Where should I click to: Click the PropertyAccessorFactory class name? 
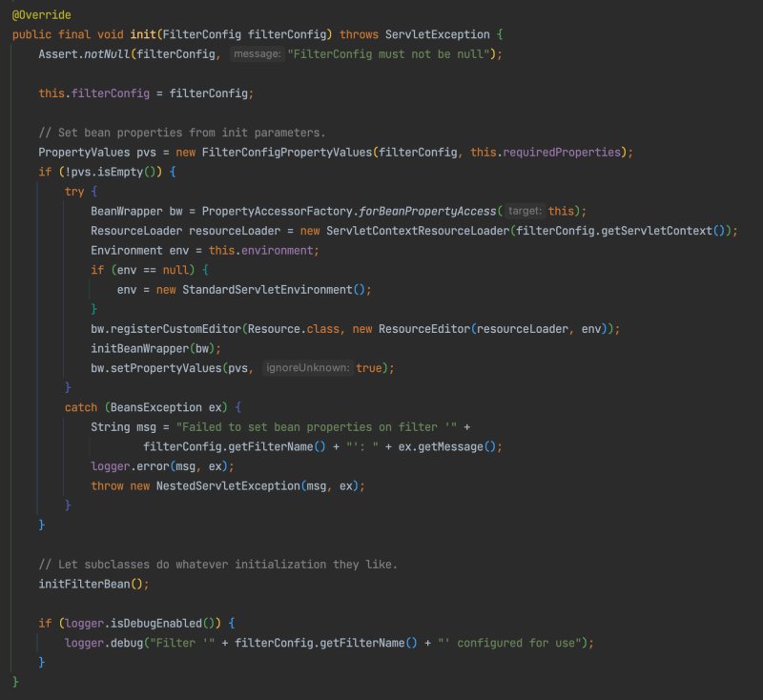(278, 211)
